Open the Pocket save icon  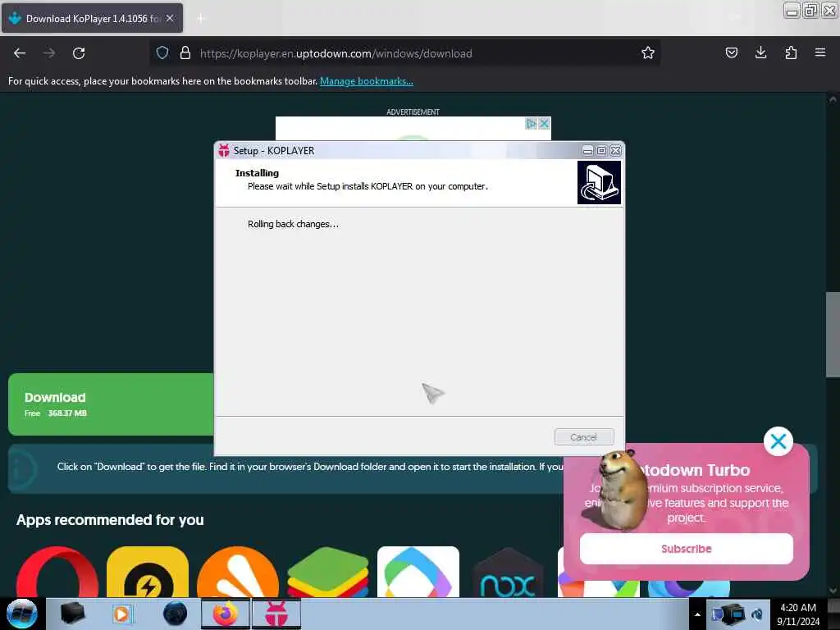coord(731,52)
